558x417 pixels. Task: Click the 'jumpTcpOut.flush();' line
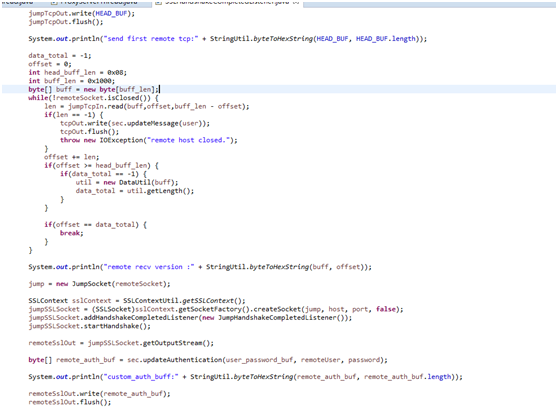(x=66, y=22)
